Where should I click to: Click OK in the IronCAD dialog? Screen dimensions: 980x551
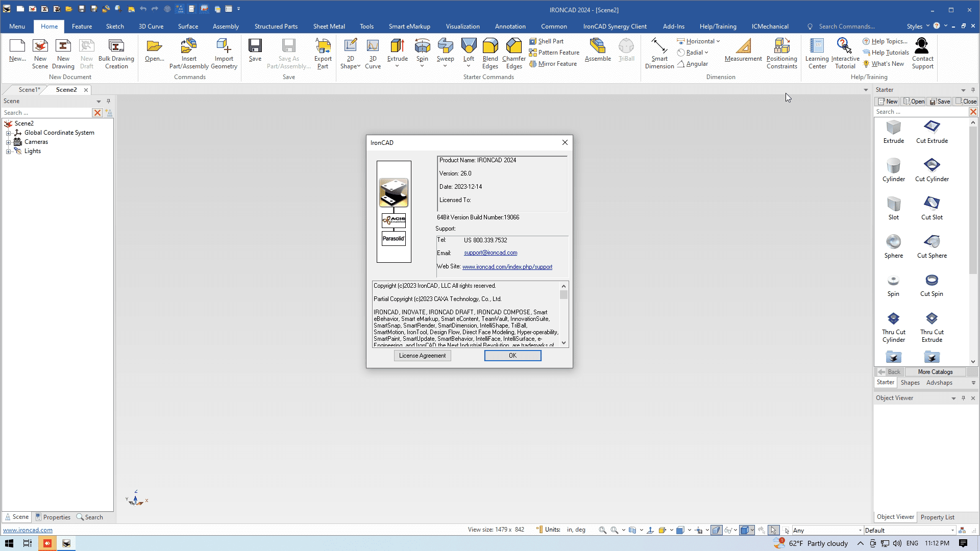pyautogui.click(x=512, y=356)
